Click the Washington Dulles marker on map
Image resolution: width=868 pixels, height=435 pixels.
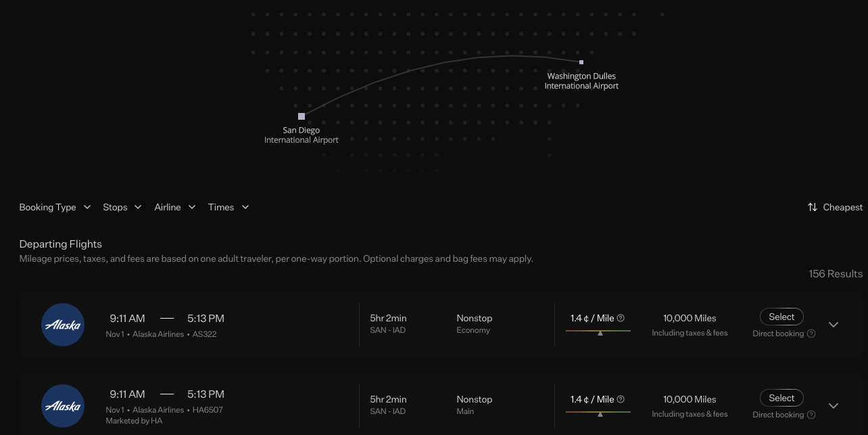pyautogui.click(x=581, y=62)
